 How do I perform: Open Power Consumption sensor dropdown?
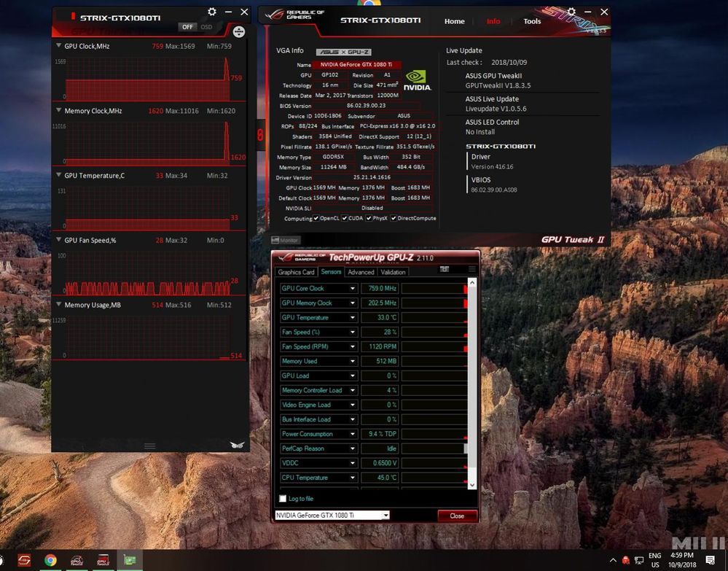(353, 434)
